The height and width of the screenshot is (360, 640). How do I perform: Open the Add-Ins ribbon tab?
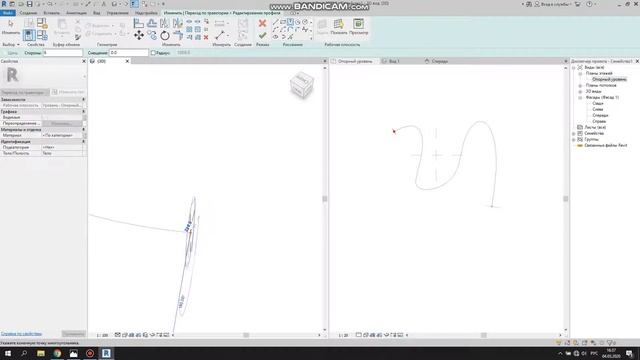[x=146, y=13]
